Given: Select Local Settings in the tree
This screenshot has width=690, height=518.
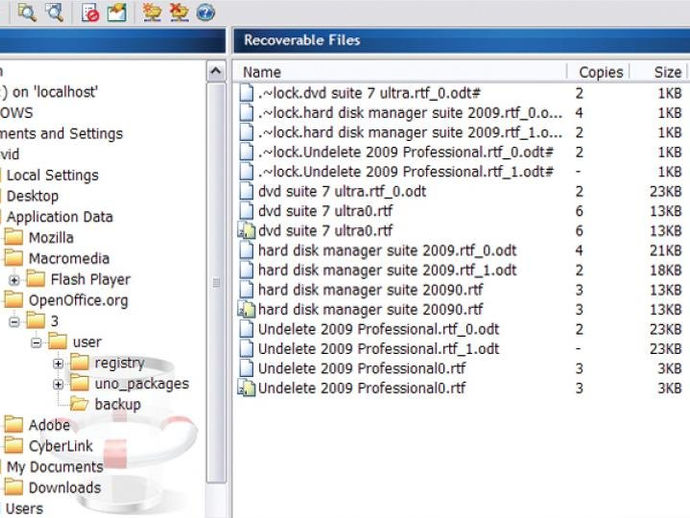Looking at the screenshot, I should click(52, 175).
